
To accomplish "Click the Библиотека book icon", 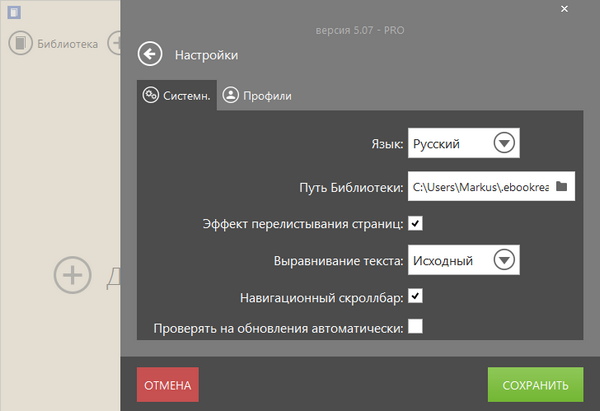I will pos(21,44).
